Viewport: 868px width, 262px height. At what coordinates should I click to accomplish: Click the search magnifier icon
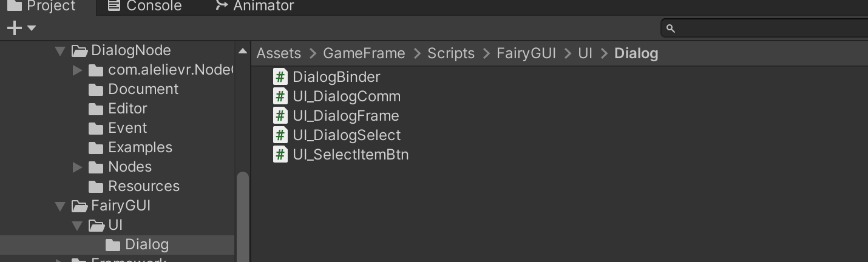pyautogui.click(x=671, y=29)
